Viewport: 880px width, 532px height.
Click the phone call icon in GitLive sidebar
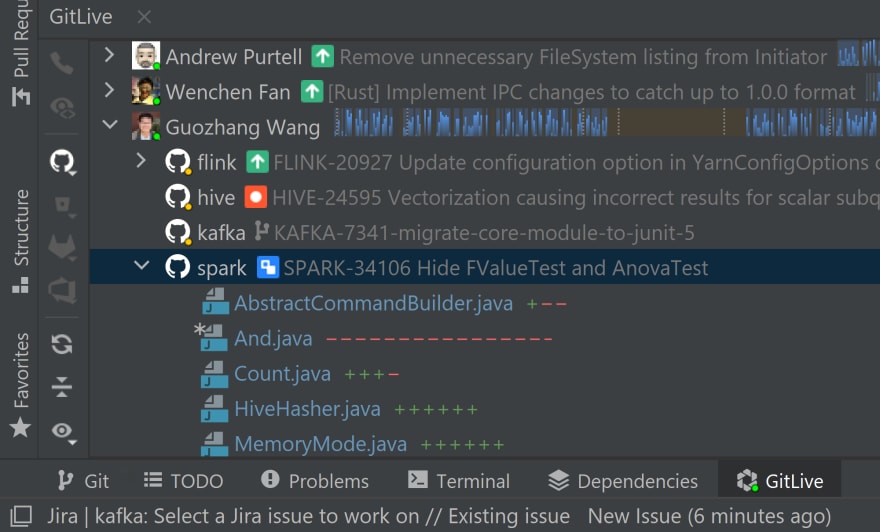click(x=62, y=63)
